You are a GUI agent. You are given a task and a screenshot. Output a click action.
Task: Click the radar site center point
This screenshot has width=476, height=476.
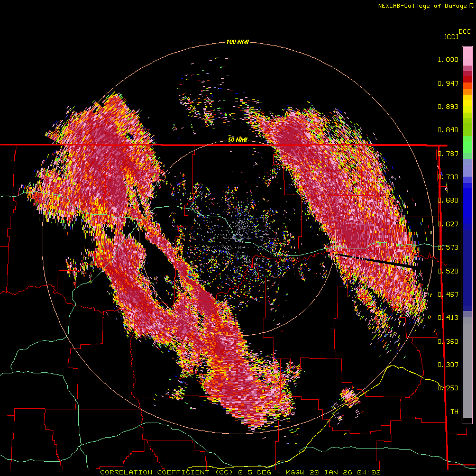(x=237, y=237)
